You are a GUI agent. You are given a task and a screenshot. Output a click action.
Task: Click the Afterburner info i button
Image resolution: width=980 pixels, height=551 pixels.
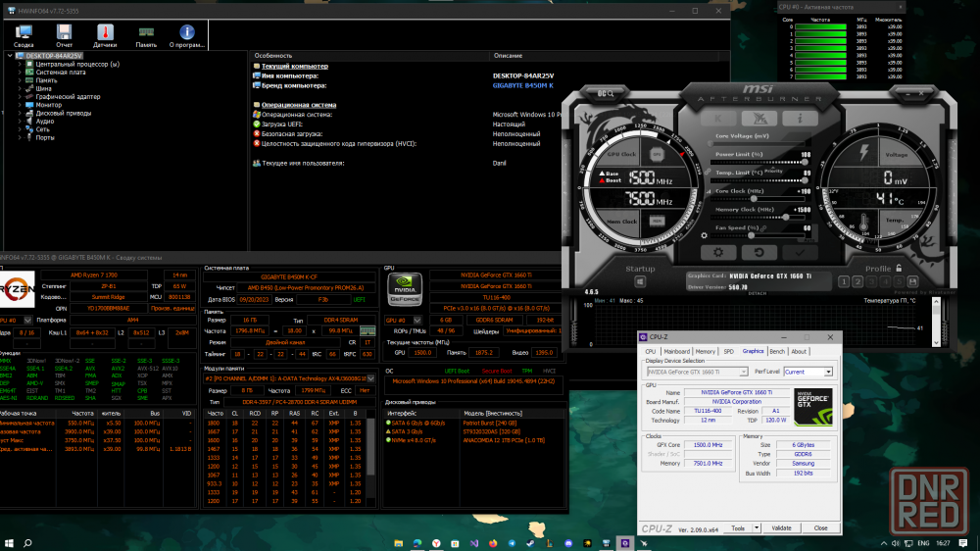coord(800,118)
